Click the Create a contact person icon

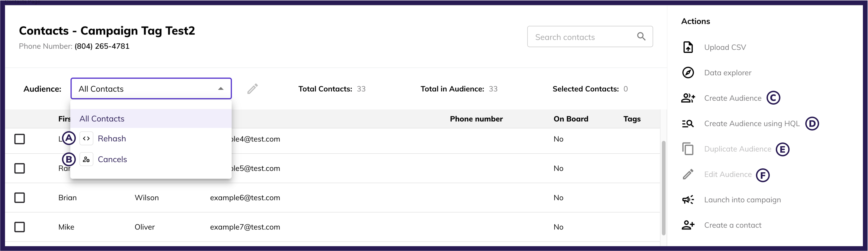tap(688, 225)
